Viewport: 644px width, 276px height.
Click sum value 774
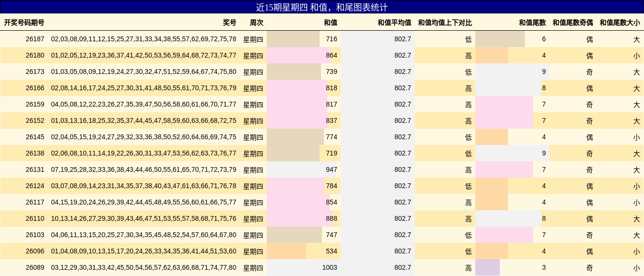[x=332, y=137]
